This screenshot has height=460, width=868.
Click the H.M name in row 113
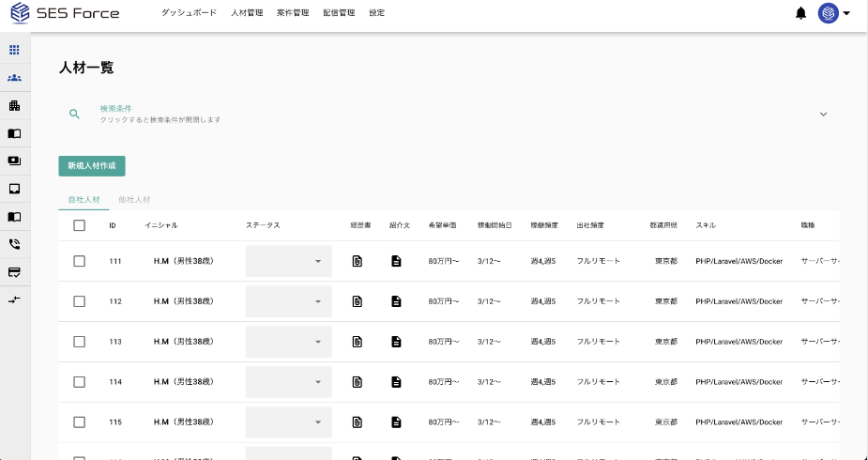pos(183,342)
